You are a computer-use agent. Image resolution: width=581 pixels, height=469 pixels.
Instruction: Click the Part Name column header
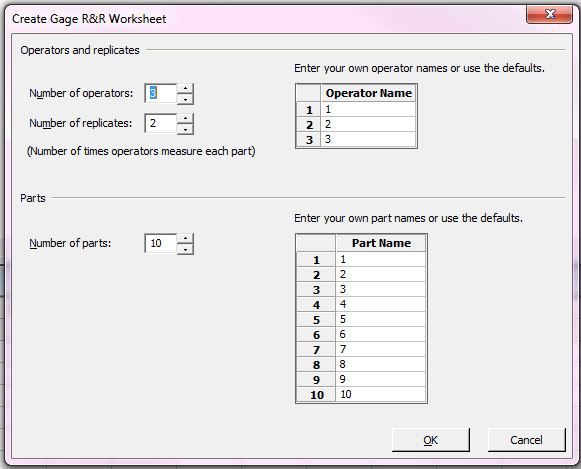[381, 243]
